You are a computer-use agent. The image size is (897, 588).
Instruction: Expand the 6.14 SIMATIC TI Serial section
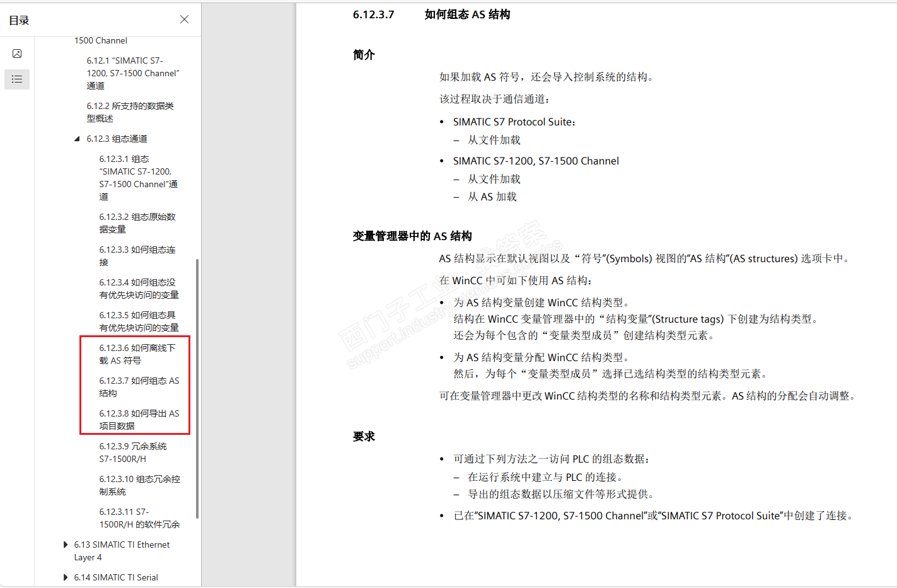coord(65,577)
